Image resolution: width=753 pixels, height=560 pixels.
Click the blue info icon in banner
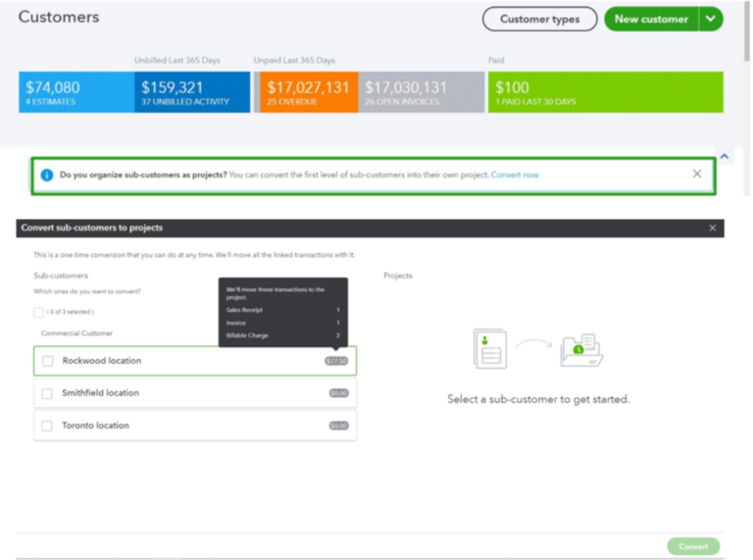pos(47,176)
